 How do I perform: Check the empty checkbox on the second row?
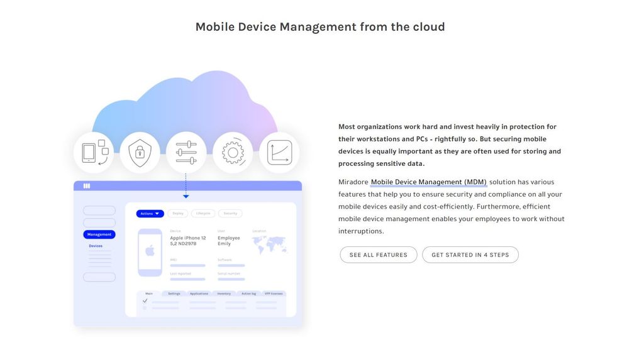pos(144,309)
